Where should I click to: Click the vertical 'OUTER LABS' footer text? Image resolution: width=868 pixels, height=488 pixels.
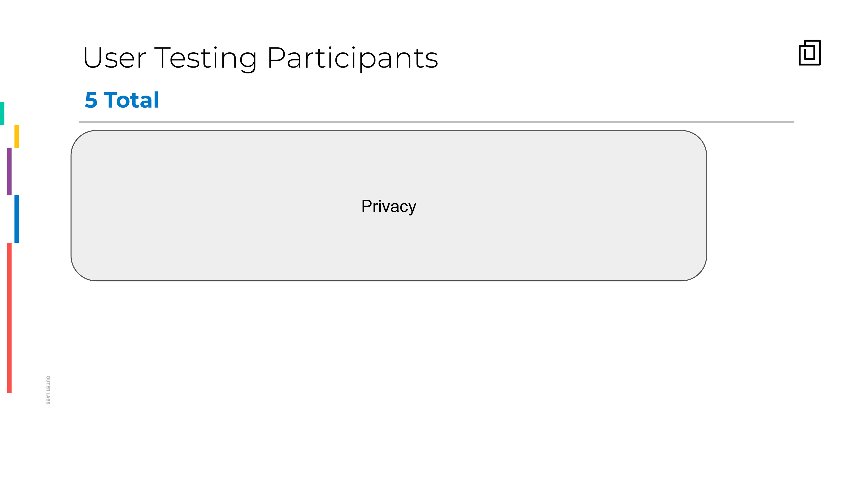click(48, 390)
